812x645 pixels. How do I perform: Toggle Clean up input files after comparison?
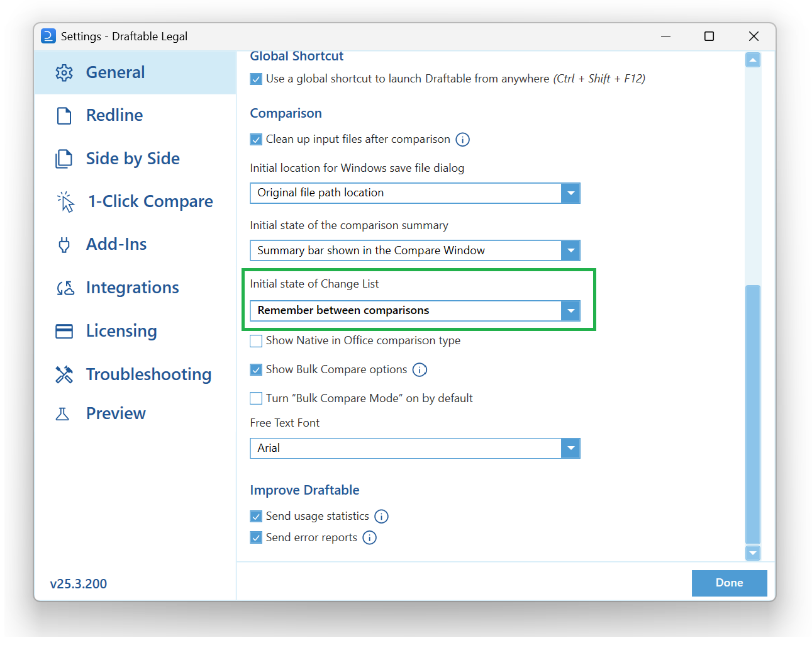pyautogui.click(x=256, y=140)
